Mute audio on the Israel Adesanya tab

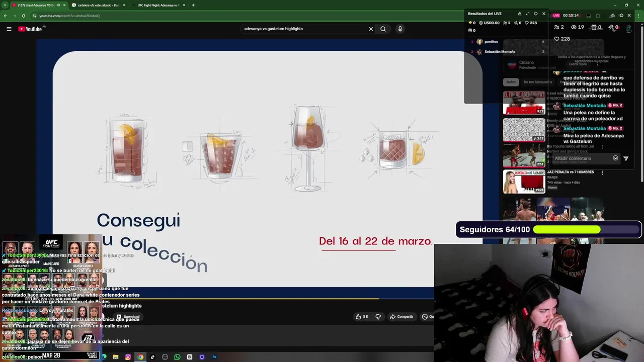pos(58,5)
